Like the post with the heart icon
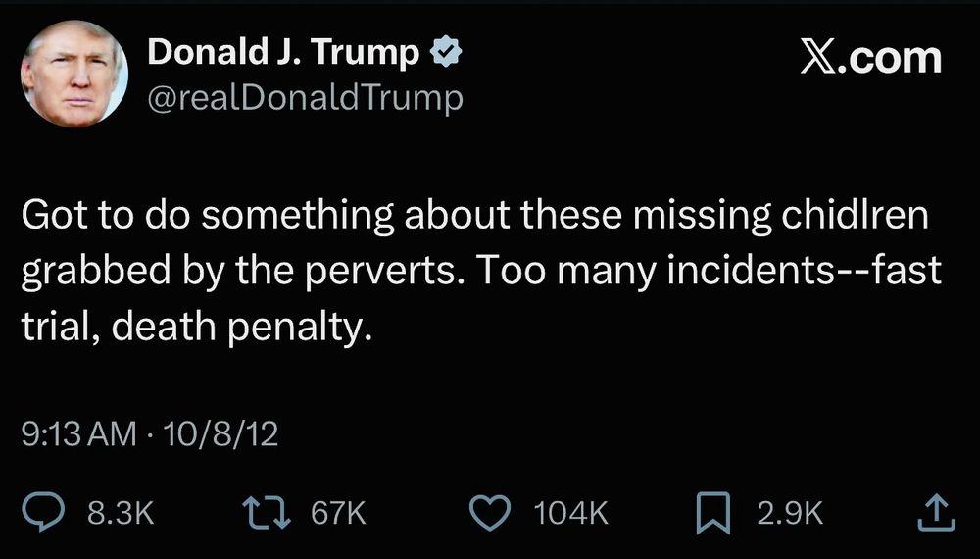 coord(491,512)
